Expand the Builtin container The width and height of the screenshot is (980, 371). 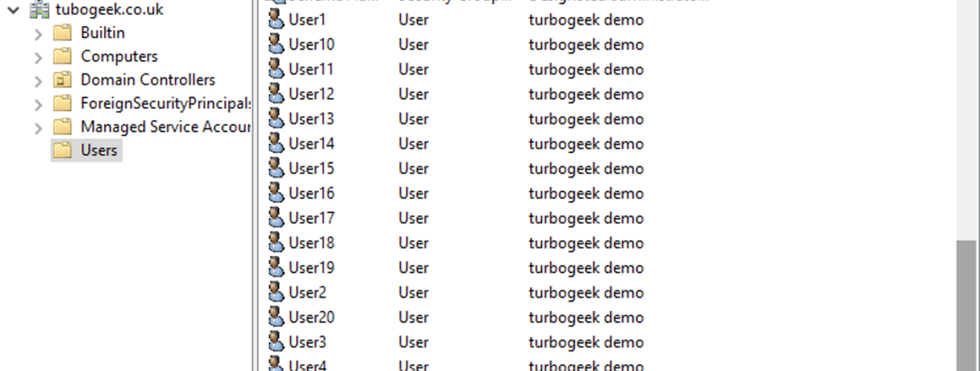tap(39, 33)
